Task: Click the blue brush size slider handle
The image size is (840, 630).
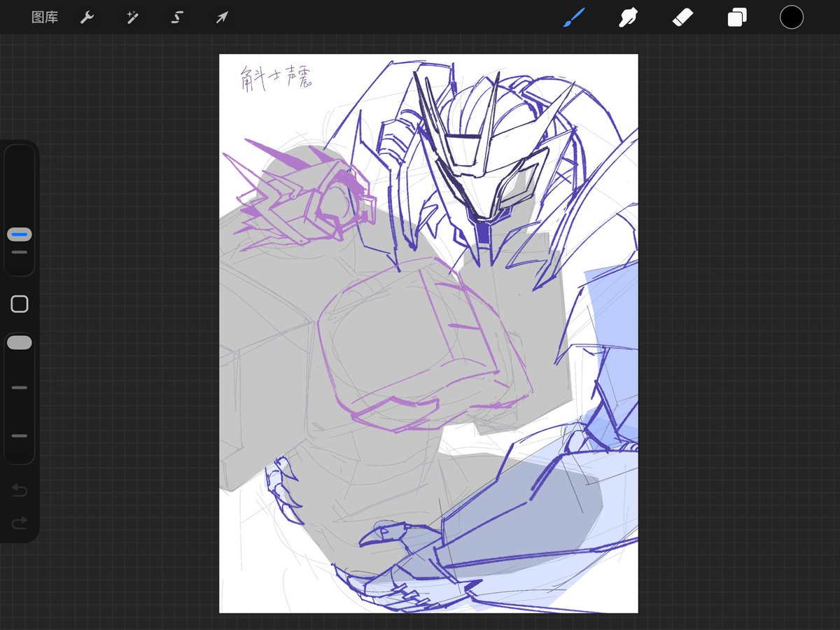Action: point(20,234)
